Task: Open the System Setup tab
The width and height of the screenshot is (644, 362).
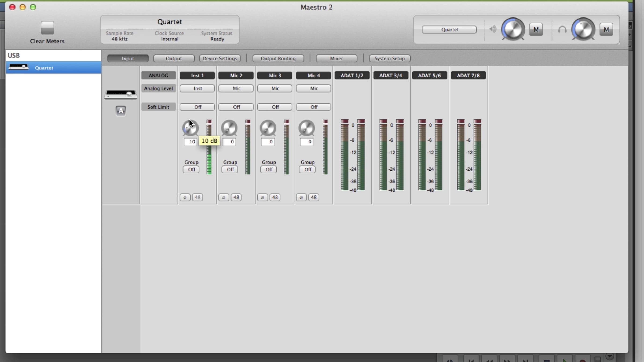Action: pos(390,58)
